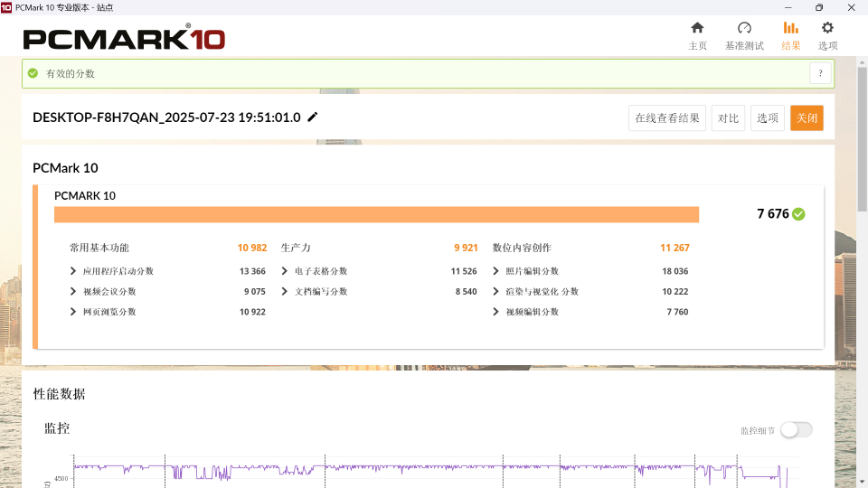The image size is (868, 488).
Task: Click the scrollbar up arrow
Action: coord(862,62)
